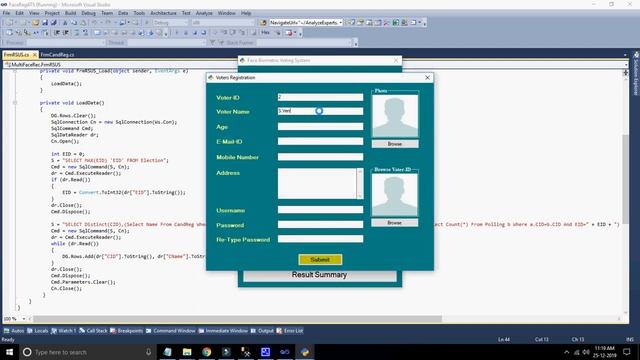Click the volume speaker tray icon
This screenshot has width=640, height=360.
click(586, 352)
